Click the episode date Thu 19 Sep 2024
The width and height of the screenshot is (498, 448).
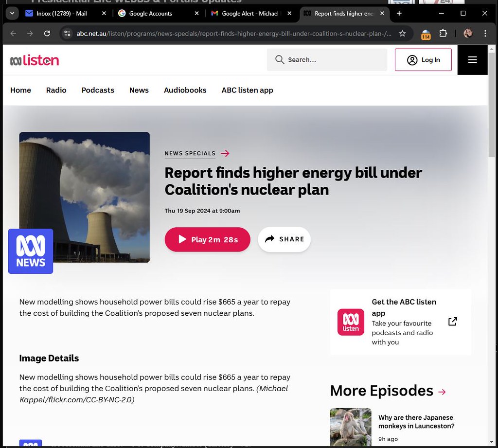tap(202, 211)
